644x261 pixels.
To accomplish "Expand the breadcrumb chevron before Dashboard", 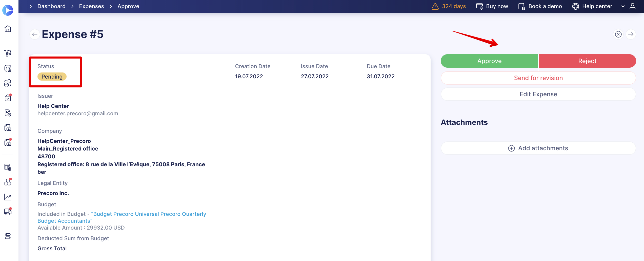I will pyautogui.click(x=31, y=6).
